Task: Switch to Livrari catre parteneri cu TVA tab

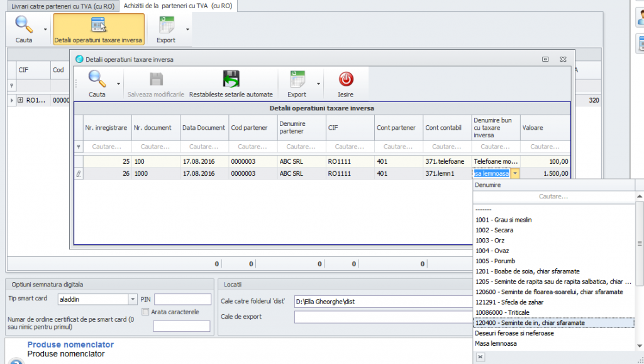Action: click(x=63, y=6)
